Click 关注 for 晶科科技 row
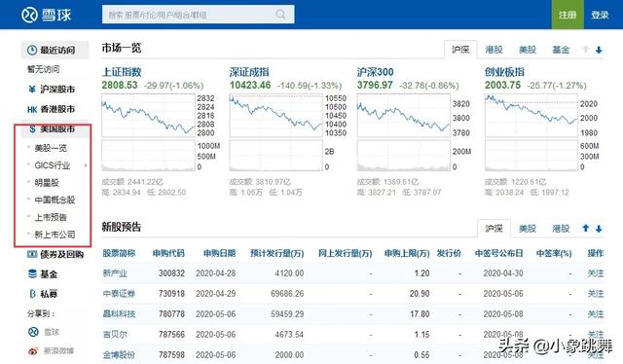623x364 pixels. coord(596,314)
